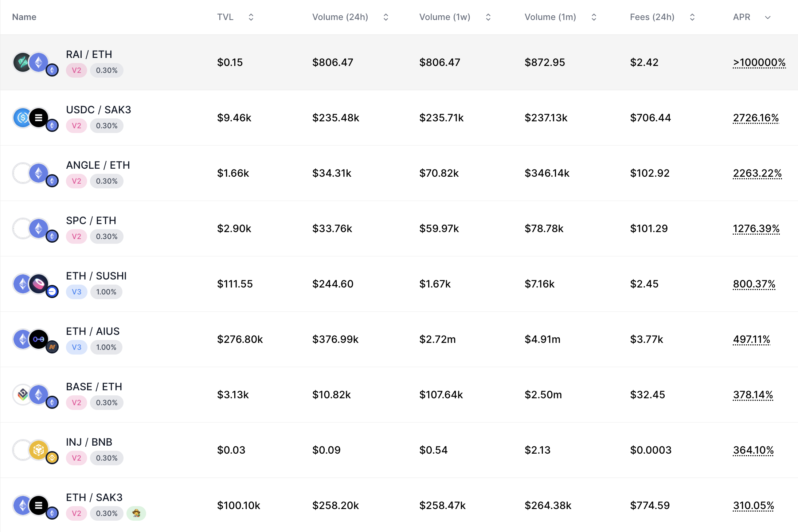Screen dimensions: 798x532
Task: Click the BASE token icon
Action: [22, 394]
